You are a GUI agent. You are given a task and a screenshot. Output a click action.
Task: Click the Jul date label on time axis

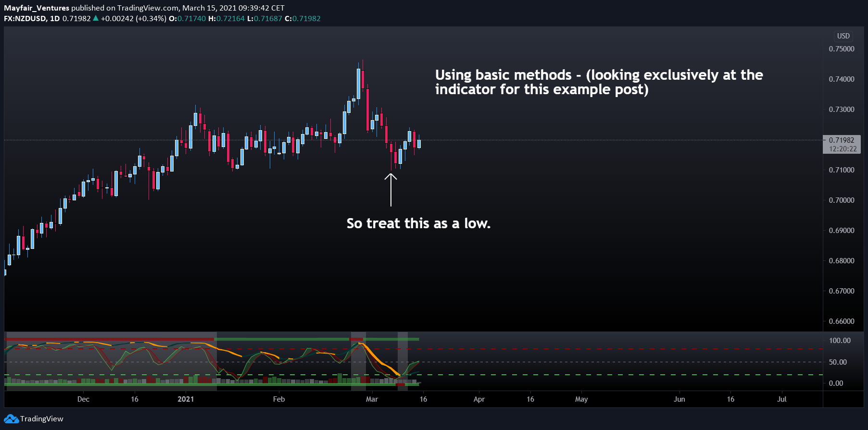[x=782, y=399]
